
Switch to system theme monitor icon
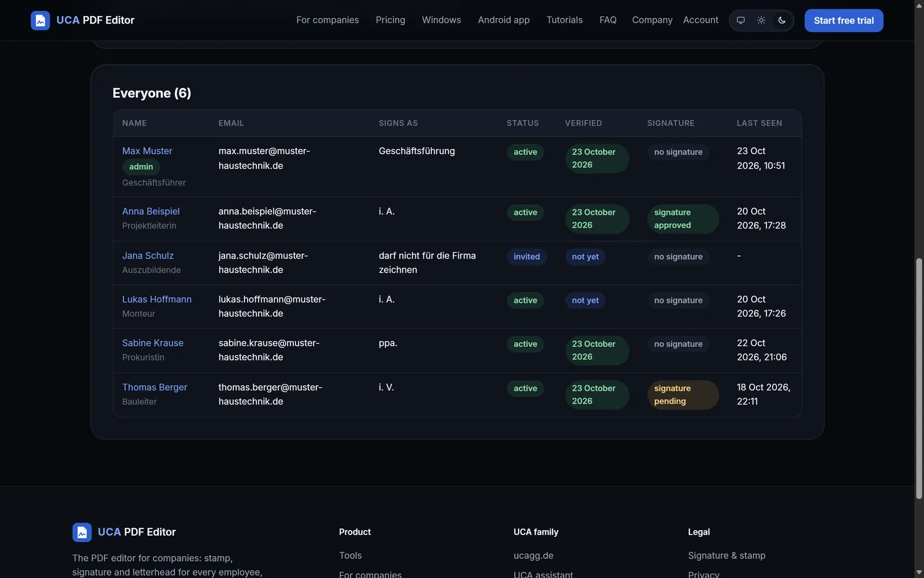[741, 20]
